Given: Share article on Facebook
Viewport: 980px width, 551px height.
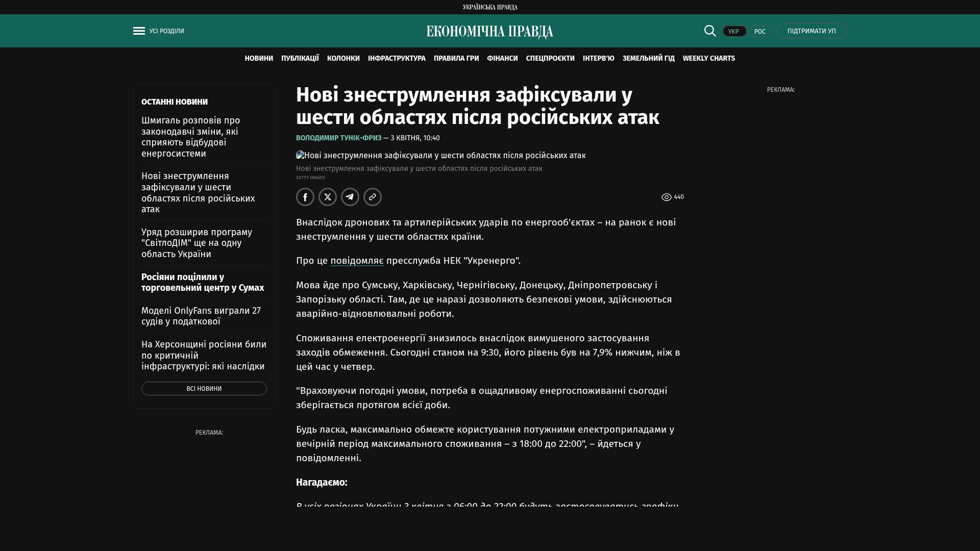Looking at the screenshot, I should [x=305, y=197].
